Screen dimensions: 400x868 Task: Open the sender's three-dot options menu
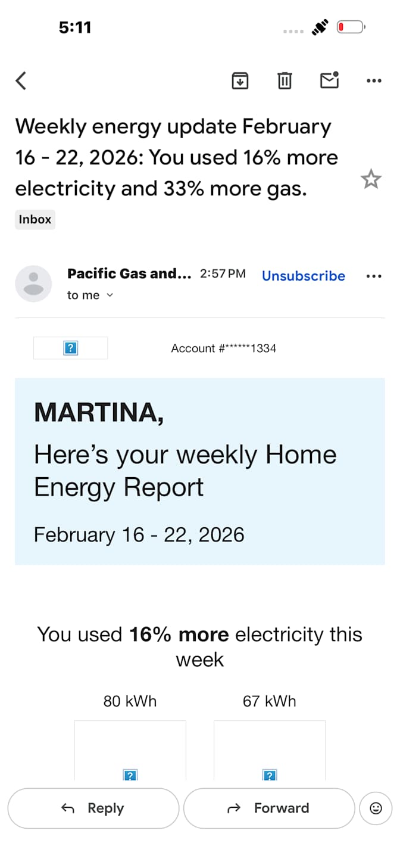pos(374,276)
